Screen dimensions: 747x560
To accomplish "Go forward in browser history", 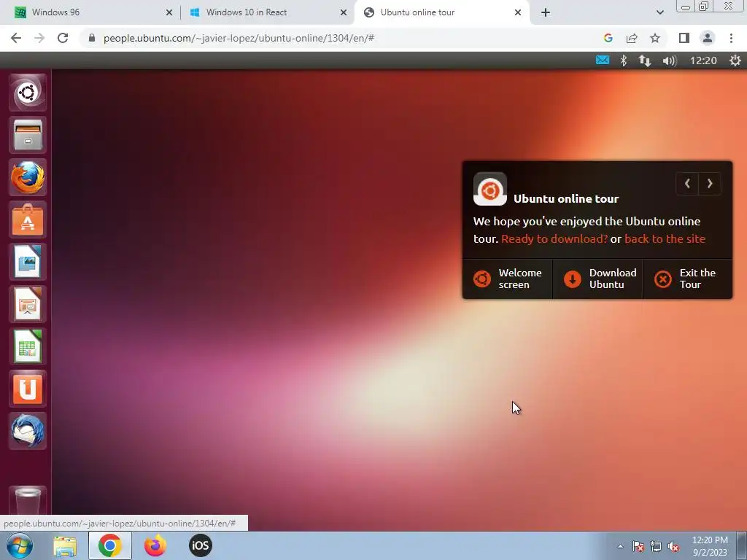I will tap(39, 38).
